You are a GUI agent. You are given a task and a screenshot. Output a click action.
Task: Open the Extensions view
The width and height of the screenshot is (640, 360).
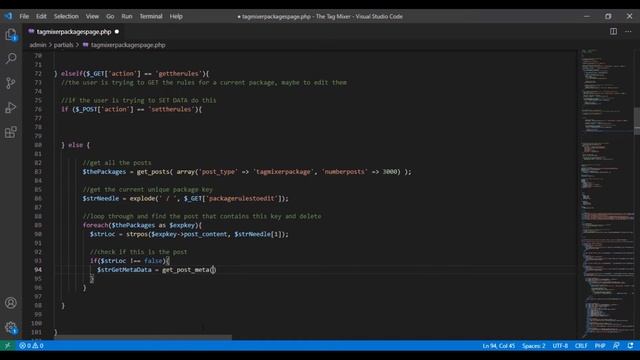(11, 132)
